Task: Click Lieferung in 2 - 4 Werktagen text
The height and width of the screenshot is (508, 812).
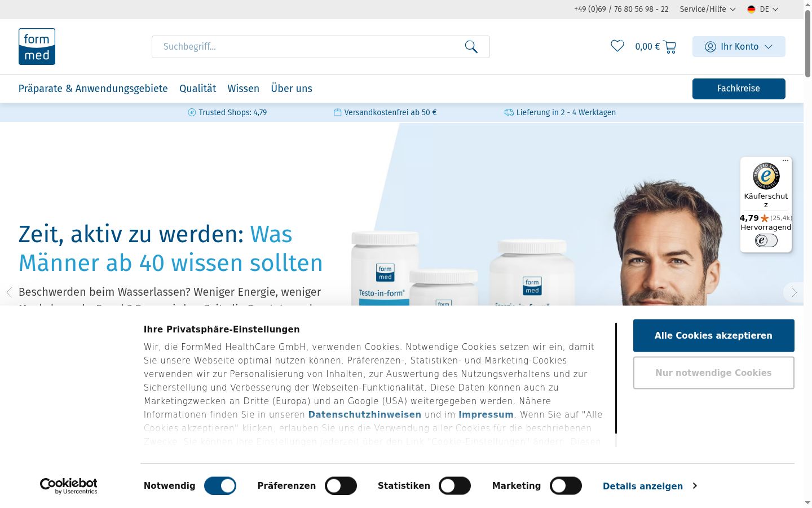Action: (x=566, y=112)
